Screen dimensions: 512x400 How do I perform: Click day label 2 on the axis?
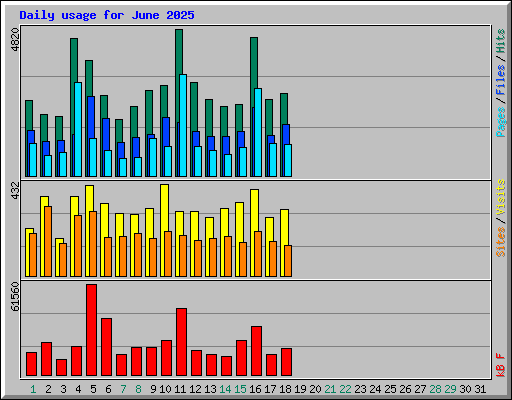[48, 389]
